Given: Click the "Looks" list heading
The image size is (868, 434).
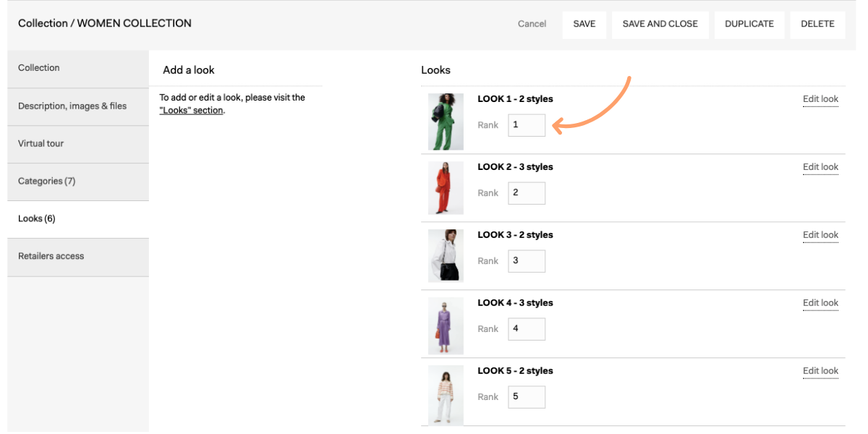Looking at the screenshot, I should click(x=435, y=70).
